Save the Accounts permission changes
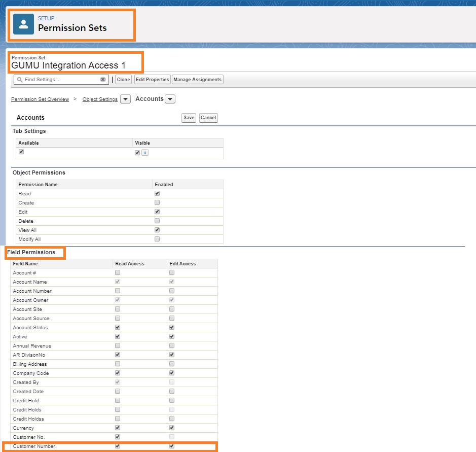This screenshot has height=452, width=476. tap(189, 118)
